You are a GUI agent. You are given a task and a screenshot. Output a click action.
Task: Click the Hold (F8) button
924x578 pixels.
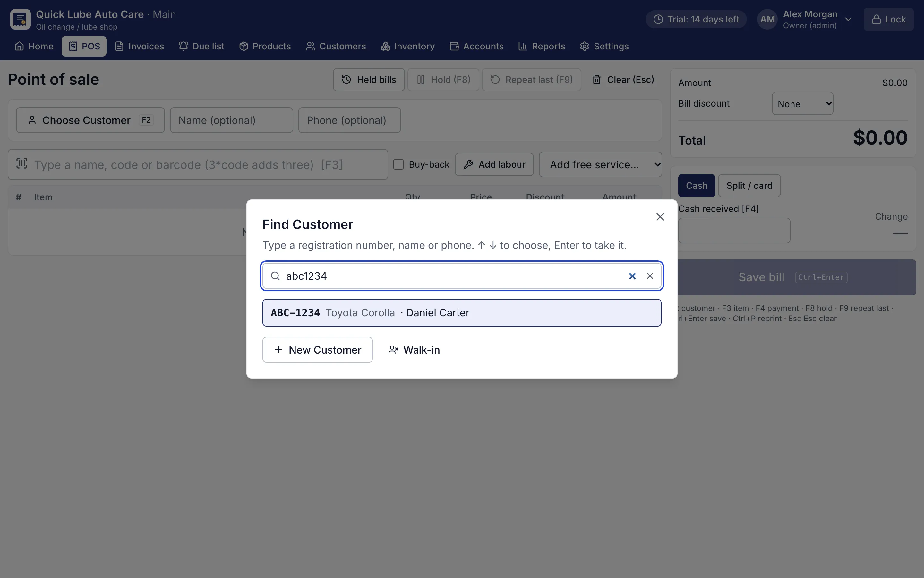pos(443,80)
